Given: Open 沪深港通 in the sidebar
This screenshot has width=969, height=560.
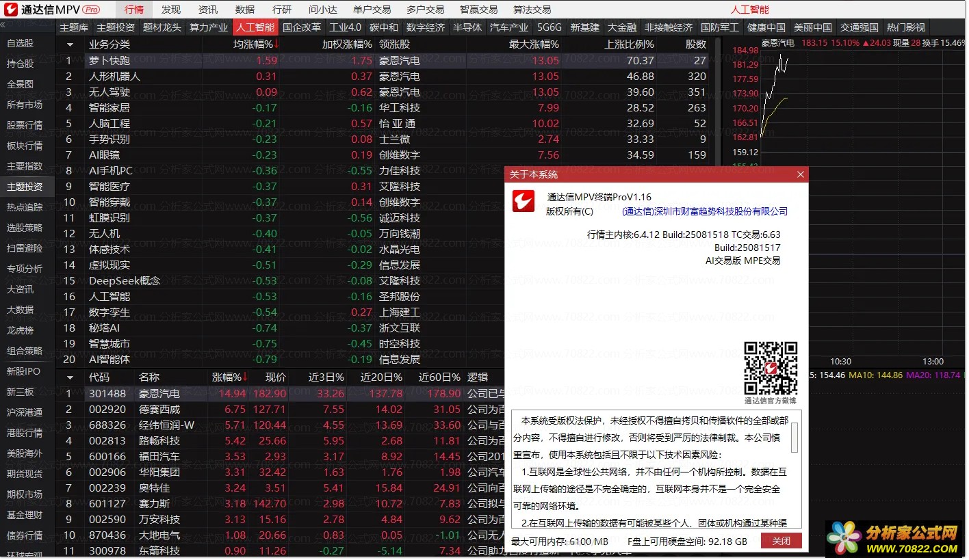Looking at the screenshot, I should click(25, 412).
